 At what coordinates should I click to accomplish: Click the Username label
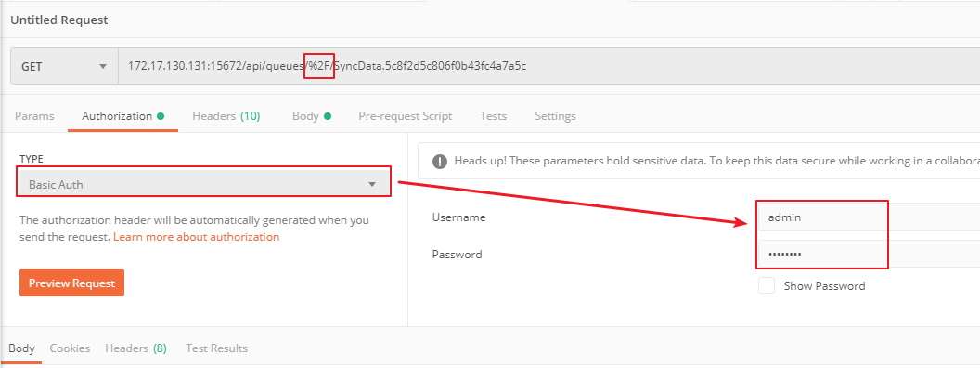coord(458,217)
